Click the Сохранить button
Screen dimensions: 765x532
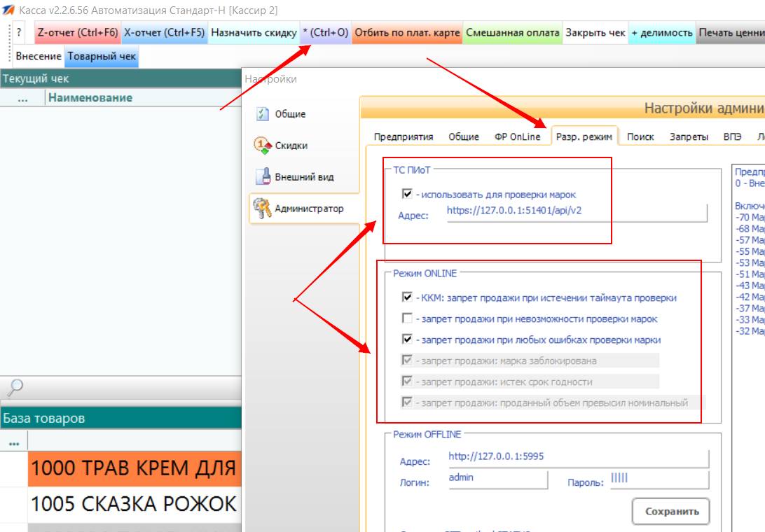coord(671,512)
